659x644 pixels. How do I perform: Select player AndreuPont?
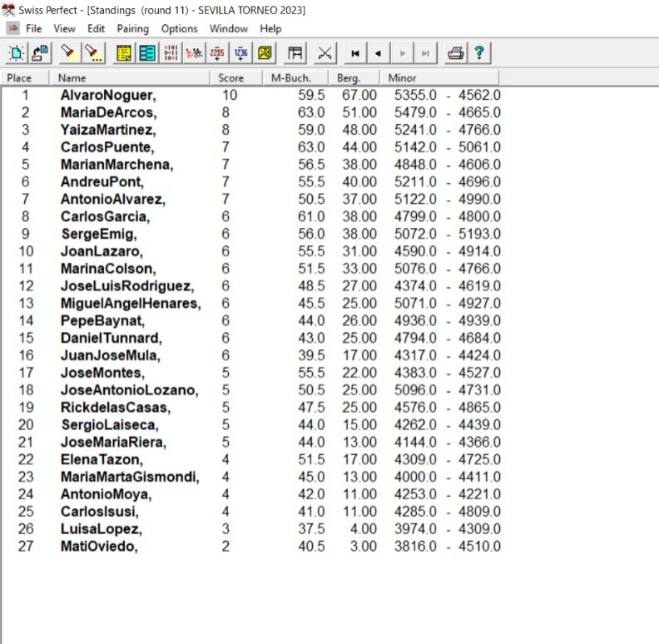[102, 181]
